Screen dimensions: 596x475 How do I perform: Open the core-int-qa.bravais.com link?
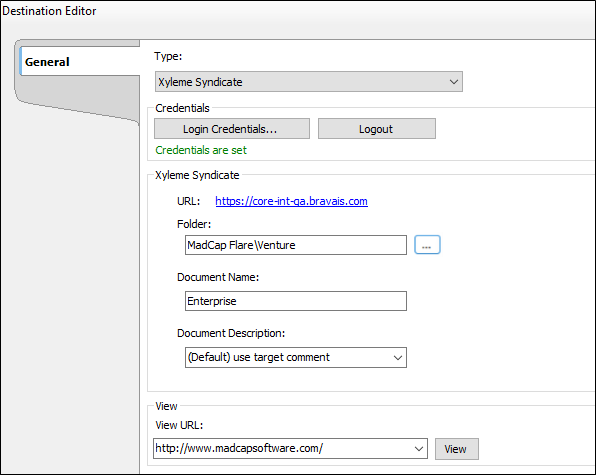coord(292,201)
